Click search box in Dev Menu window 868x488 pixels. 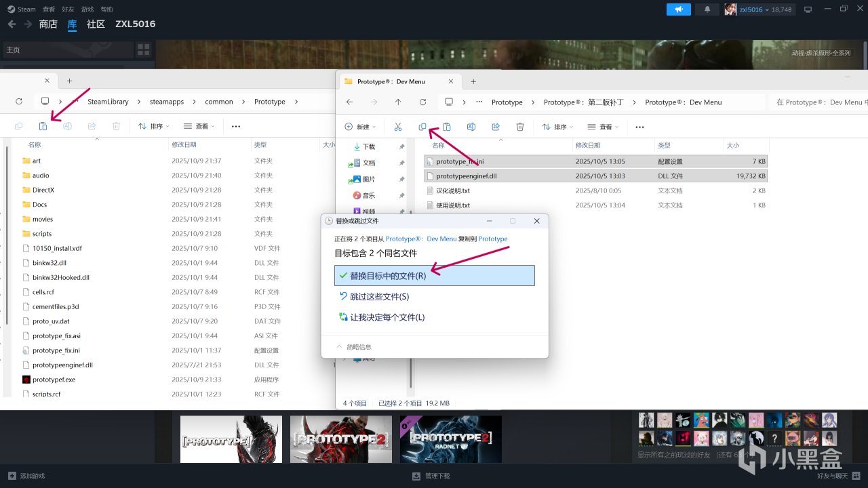(818, 102)
